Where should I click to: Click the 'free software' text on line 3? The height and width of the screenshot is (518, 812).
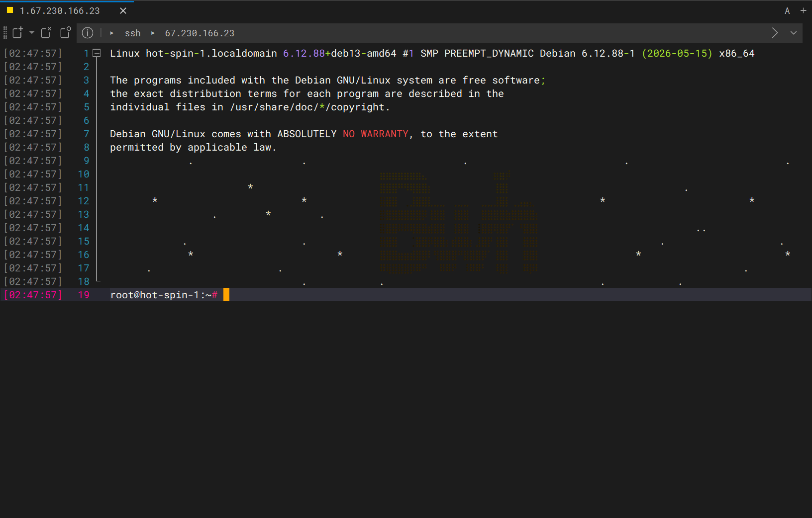click(501, 80)
